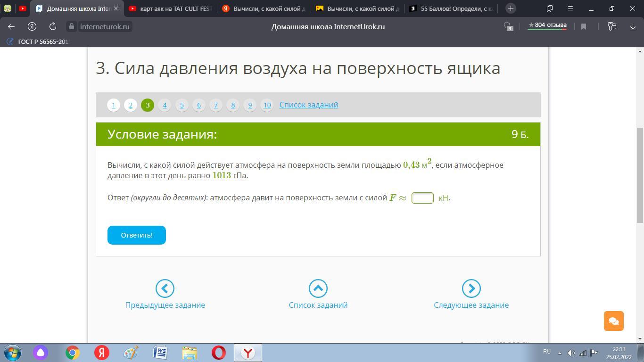
Task: Click the lock icon in address bar
Action: point(72,27)
